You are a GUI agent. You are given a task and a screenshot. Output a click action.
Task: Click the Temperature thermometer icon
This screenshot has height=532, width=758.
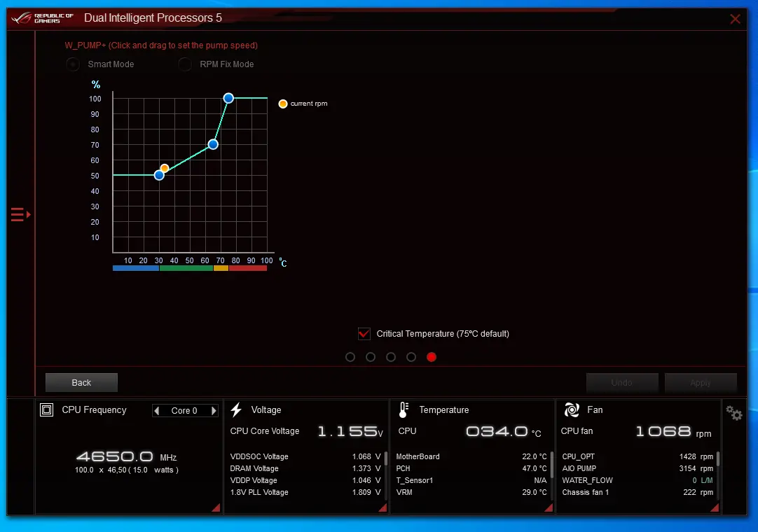404,409
